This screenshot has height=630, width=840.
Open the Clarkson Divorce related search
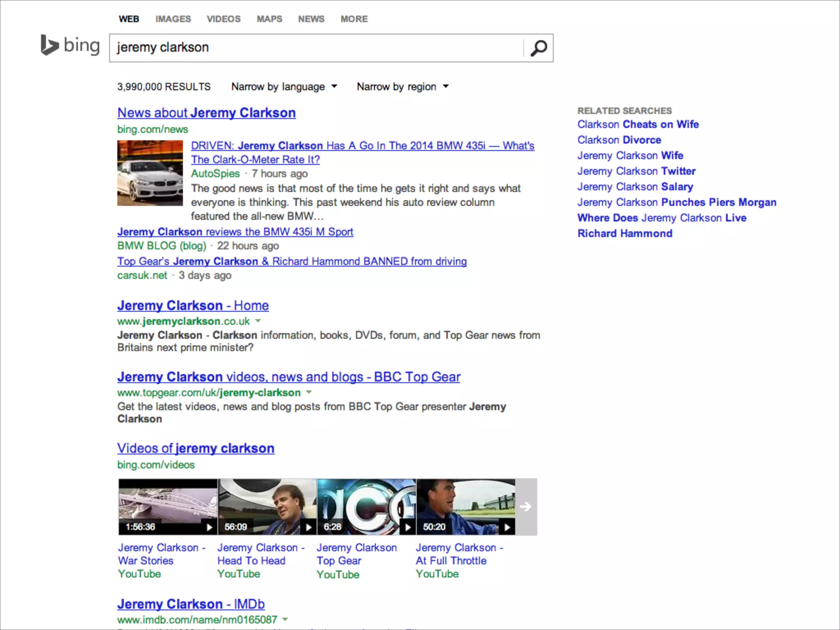point(619,140)
